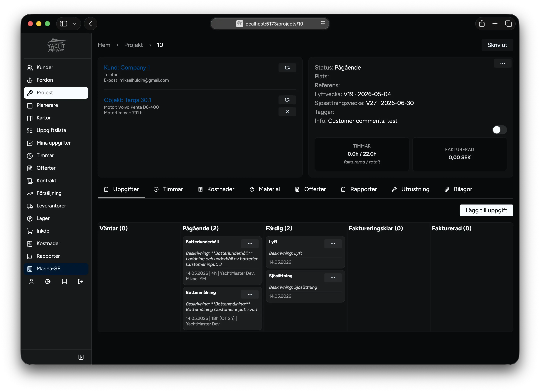
Task: Open the Sjösättning task options menu
Action: tap(333, 278)
